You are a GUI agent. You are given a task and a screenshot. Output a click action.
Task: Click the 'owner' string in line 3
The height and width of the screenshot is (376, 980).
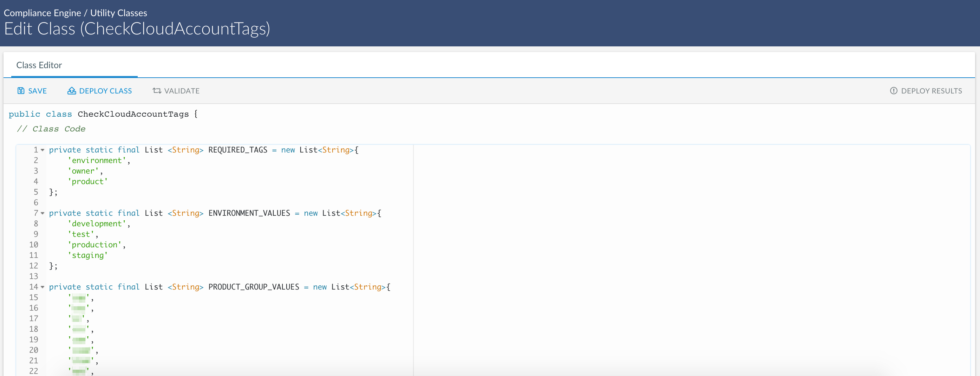coord(83,171)
